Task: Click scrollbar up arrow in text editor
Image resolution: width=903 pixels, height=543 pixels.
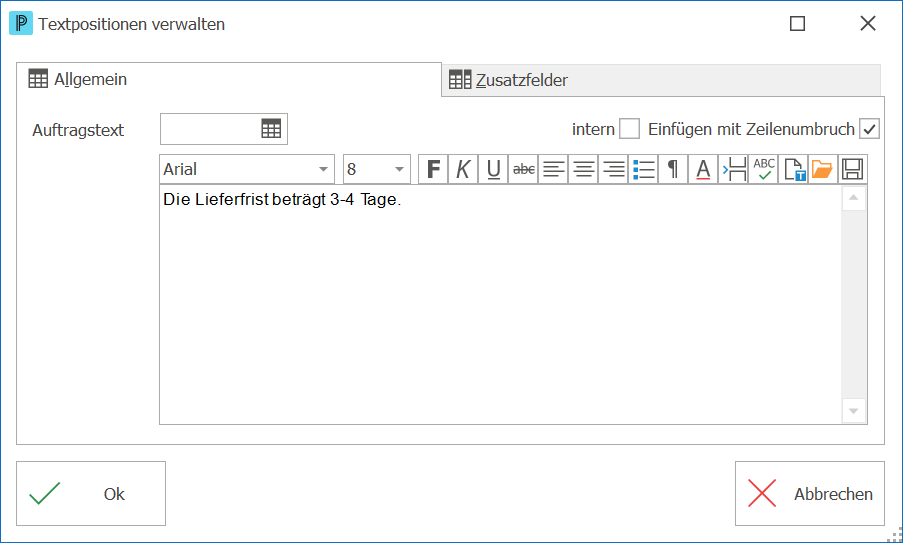Action: click(854, 198)
